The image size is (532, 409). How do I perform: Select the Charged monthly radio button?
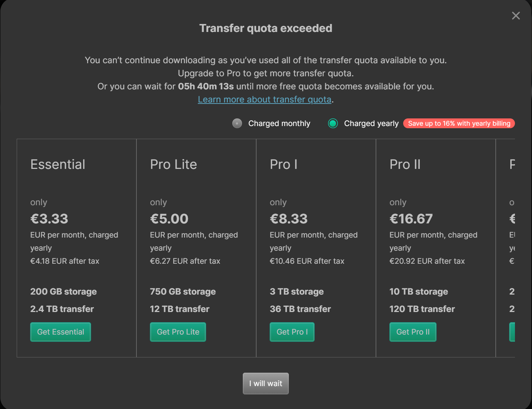[x=237, y=123]
